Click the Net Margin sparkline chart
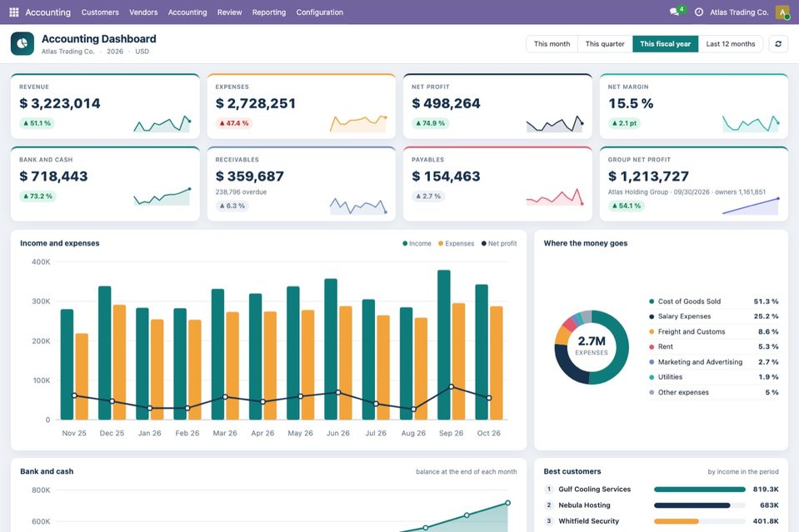799x532 pixels. click(751, 124)
